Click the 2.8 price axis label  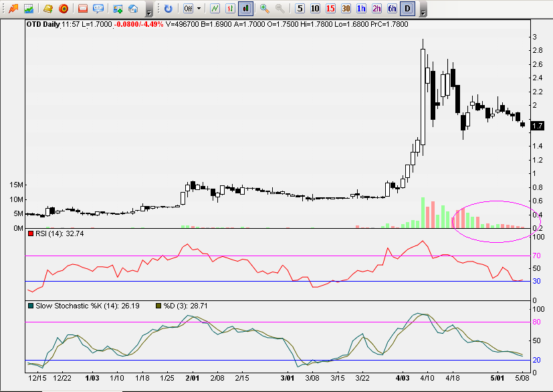[538, 50]
